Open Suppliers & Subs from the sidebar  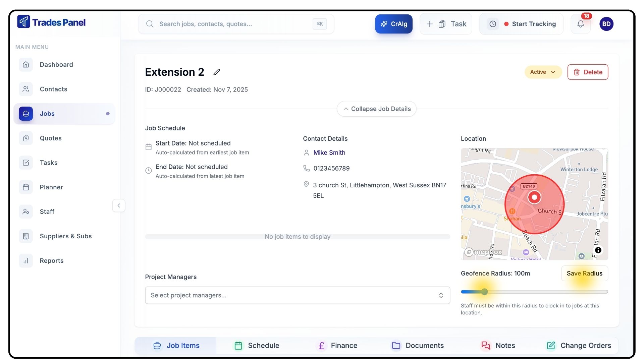pyautogui.click(x=65, y=236)
